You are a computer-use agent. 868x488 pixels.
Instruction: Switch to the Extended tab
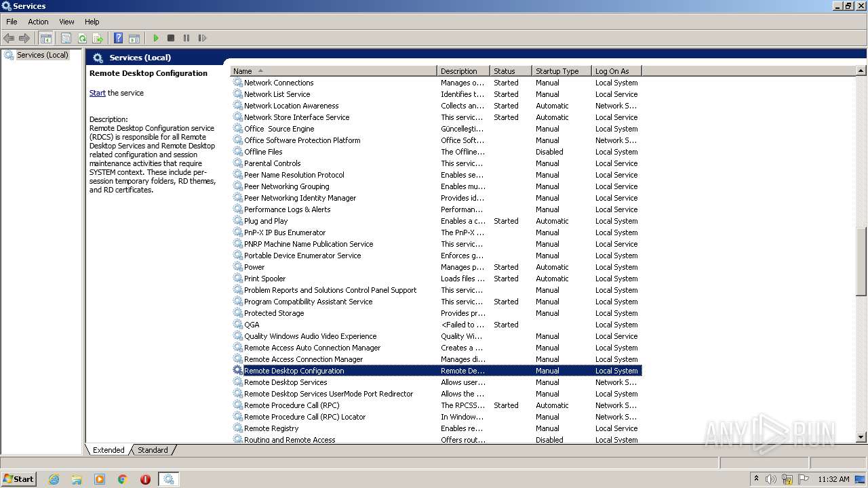point(108,450)
